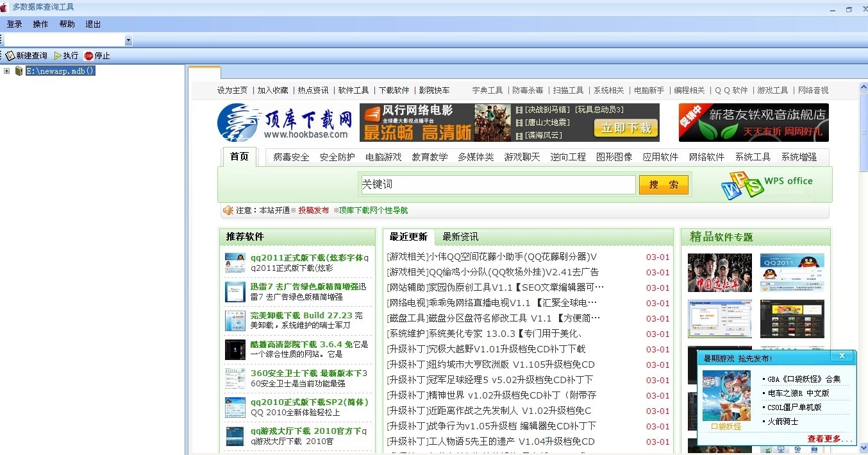Click the 加入收藏 link

tap(273, 90)
